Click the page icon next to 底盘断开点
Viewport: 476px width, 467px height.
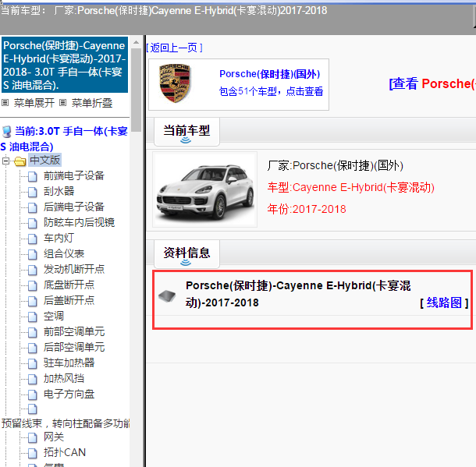click(x=33, y=285)
